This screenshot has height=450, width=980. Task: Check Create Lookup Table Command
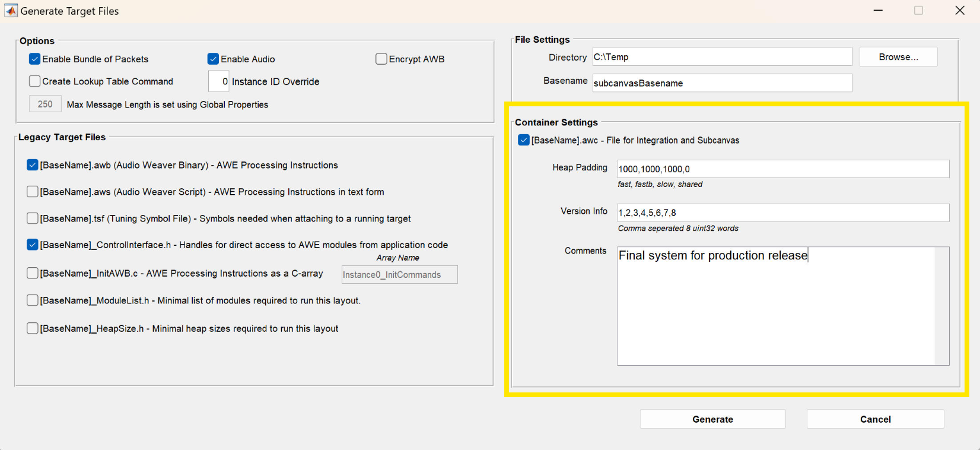tap(35, 81)
